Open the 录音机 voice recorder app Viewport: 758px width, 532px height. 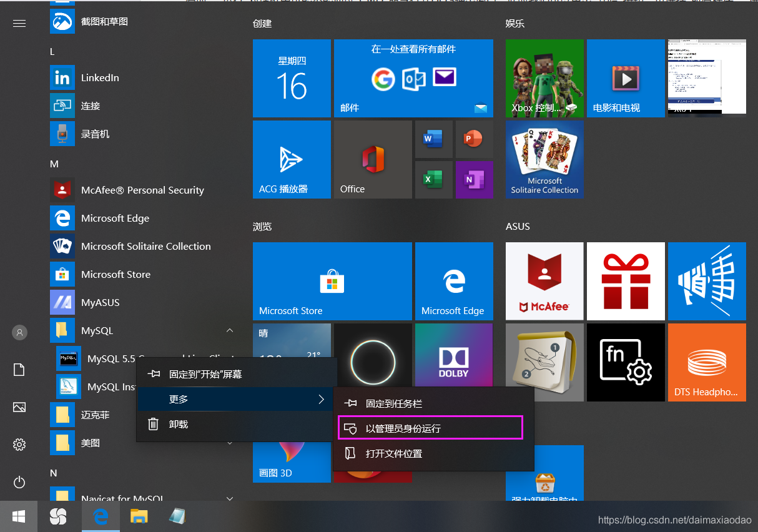point(140,134)
